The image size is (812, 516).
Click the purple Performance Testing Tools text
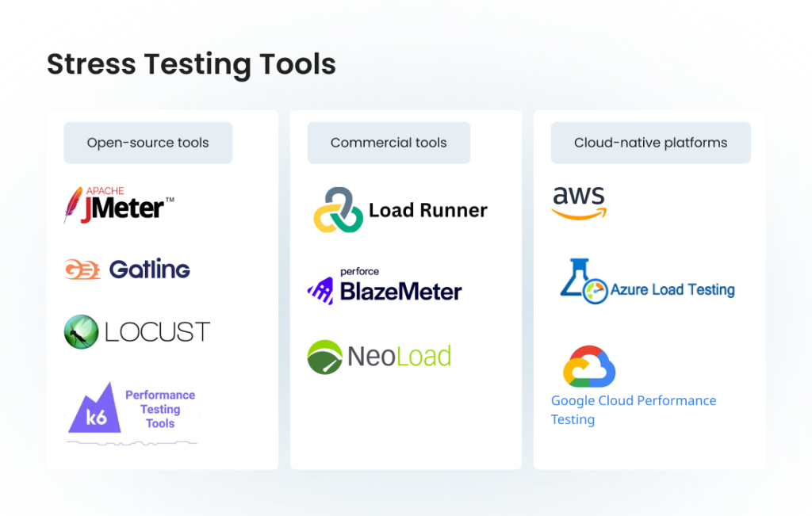[160, 409]
